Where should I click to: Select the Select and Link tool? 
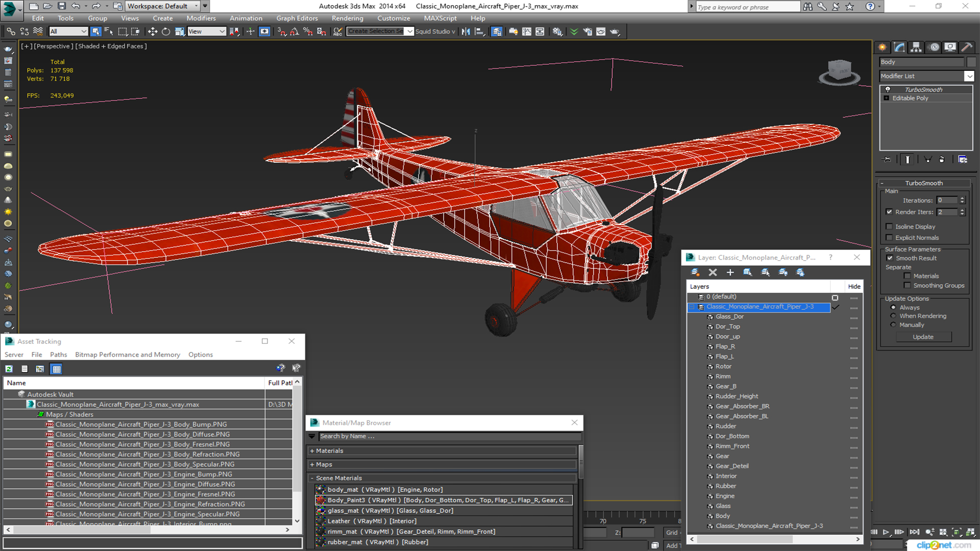click(x=11, y=32)
